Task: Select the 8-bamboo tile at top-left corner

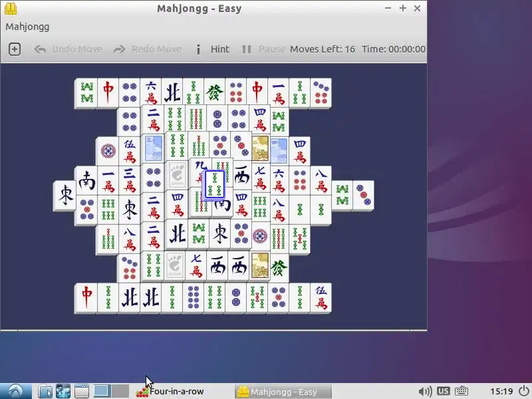Action: click(87, 92)
